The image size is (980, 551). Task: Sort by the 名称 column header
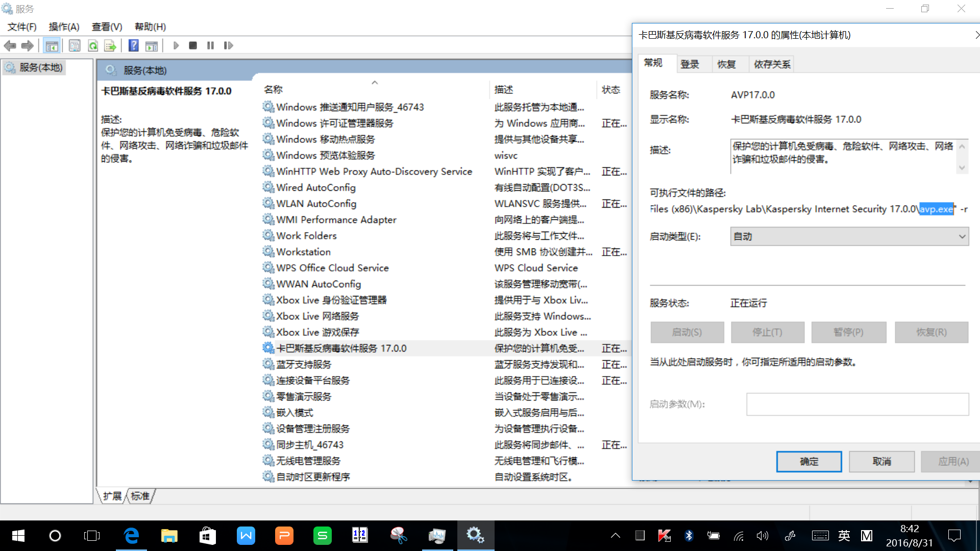pos(375,89)
